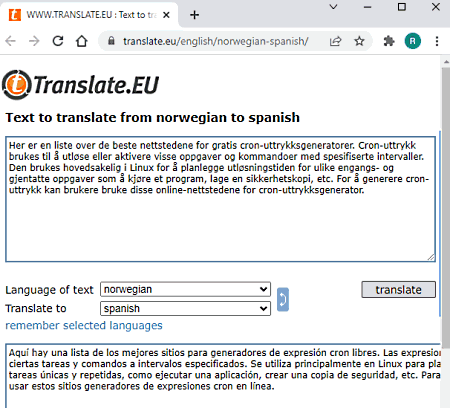Click into the Norwegian source text area
Image resolution: width=450 pixels, height=408 pixels.
pos(220,199)
